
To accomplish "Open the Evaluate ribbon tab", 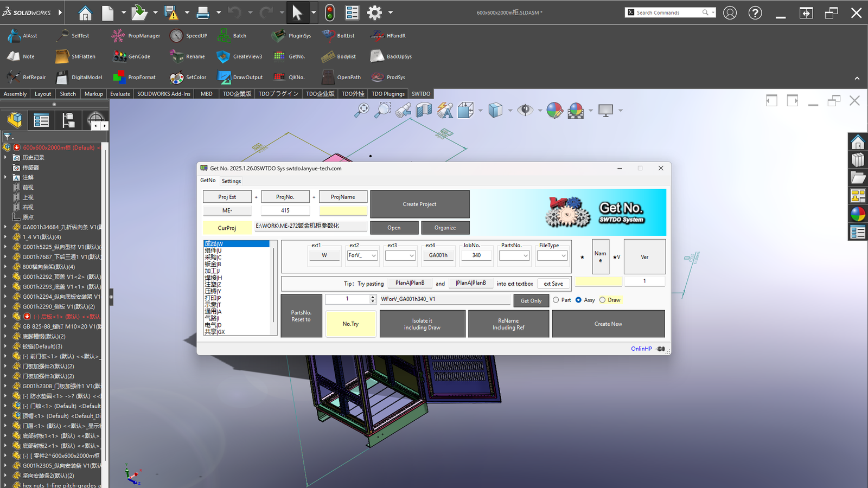I will coord(120,94).
